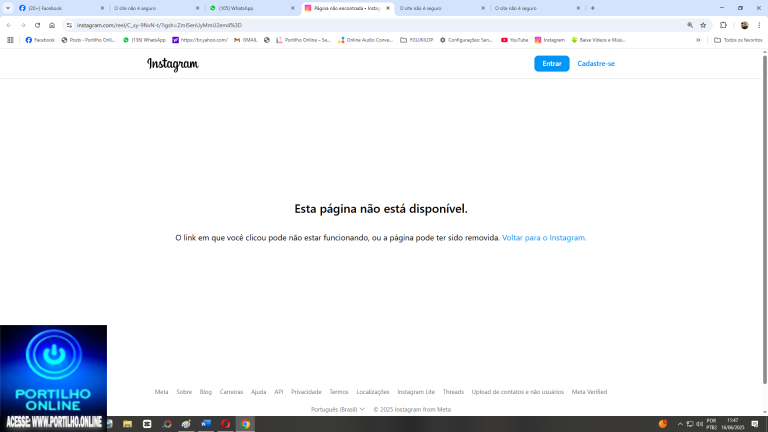Expand the Português (Brasil) language selector

pyautogui.click(x=337, y=409)
